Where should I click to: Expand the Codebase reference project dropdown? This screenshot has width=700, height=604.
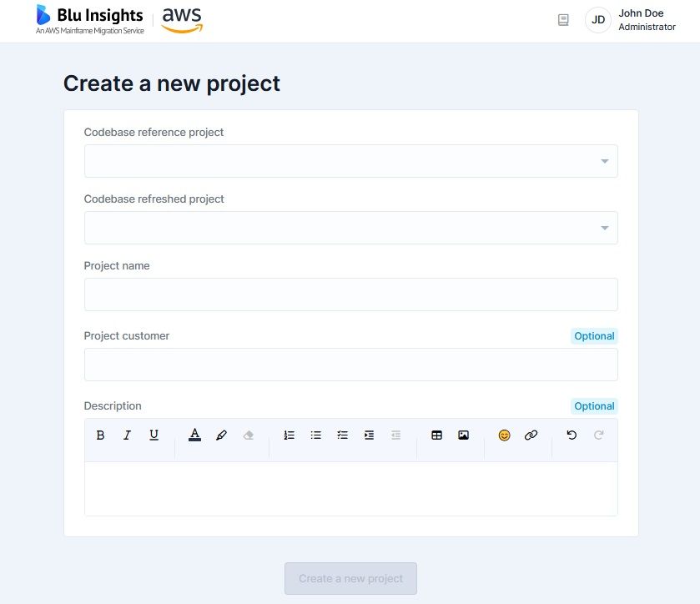(351, 161)
